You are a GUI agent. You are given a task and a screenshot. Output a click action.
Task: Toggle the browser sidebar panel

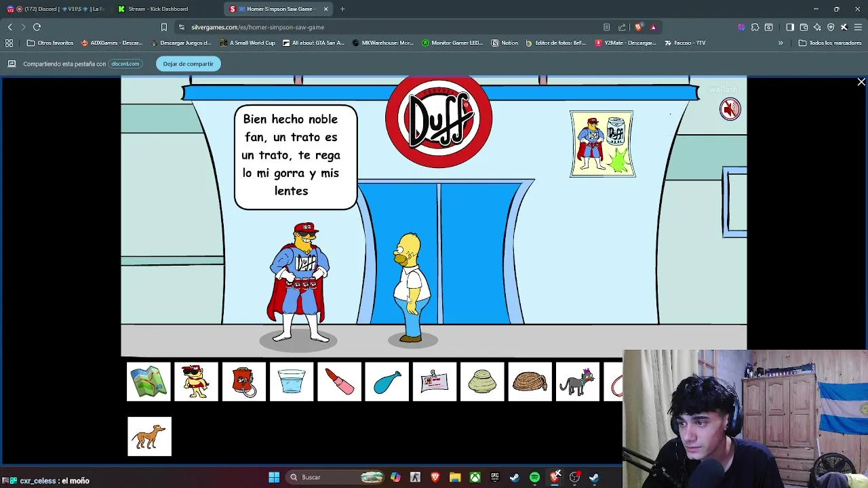click(x=790, y=27)
